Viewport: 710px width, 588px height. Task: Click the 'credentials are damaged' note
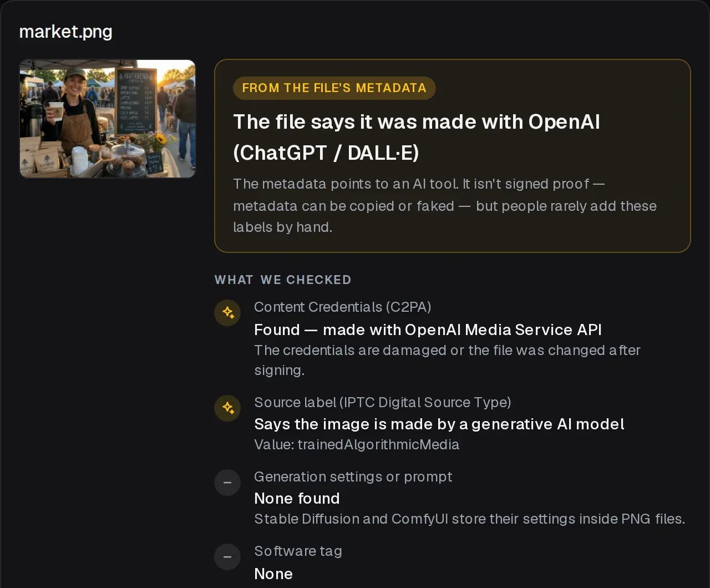pos(447,360)
